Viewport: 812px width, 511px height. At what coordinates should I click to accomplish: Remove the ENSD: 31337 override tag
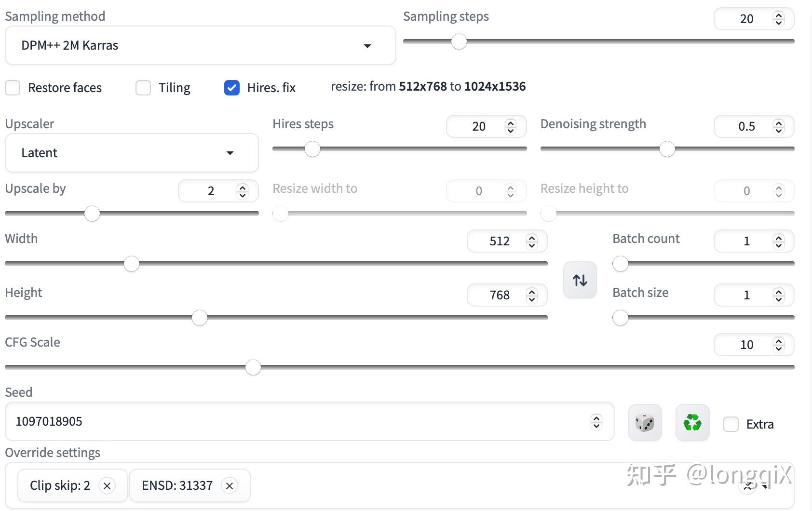(230, 486)
